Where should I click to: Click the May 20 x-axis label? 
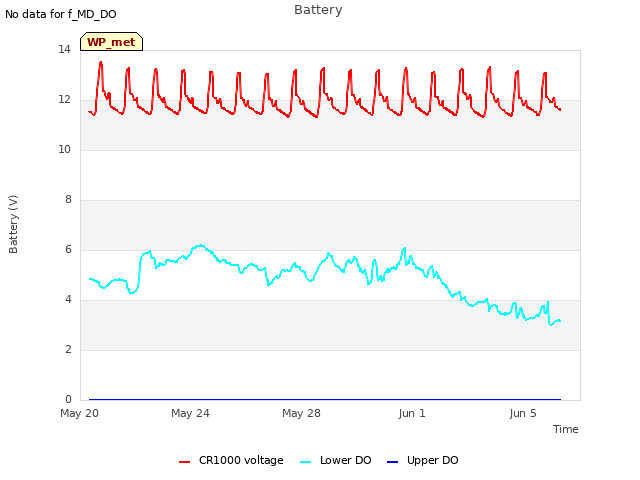[80, 413]
